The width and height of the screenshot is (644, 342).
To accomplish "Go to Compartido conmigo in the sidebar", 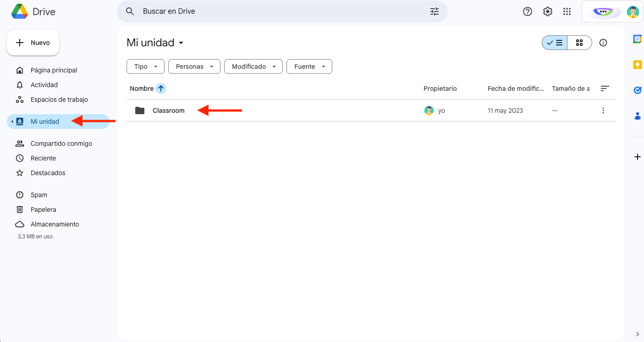I will pos(61,143).
